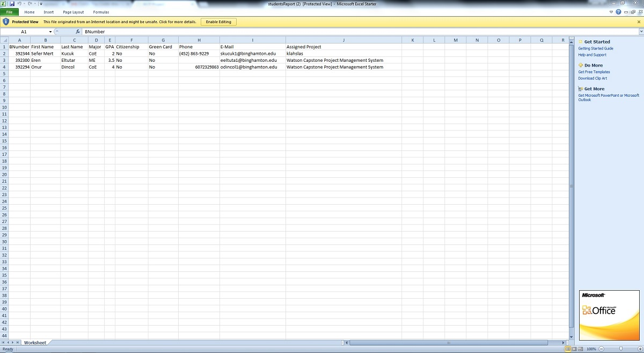The image size is (644, 353).
Task: Minimize the ribbon with the caret arrow
Action: pyautogui.click(x=612, y=12)
